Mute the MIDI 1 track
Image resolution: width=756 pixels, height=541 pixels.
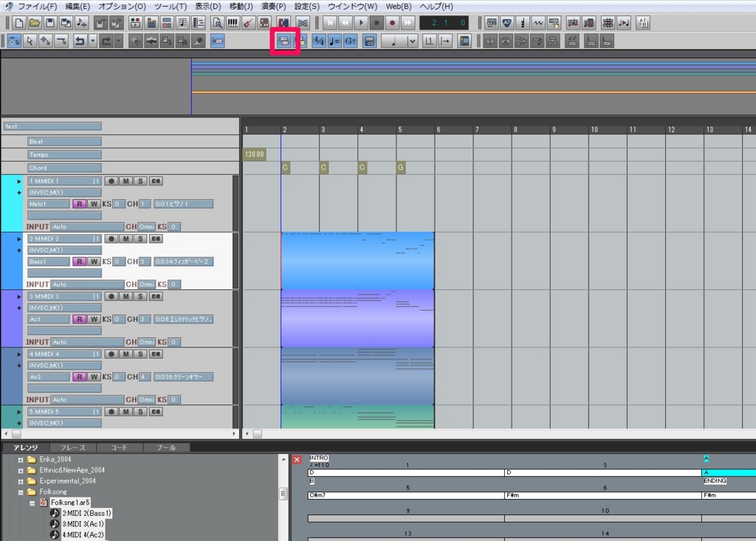point(126,181)
